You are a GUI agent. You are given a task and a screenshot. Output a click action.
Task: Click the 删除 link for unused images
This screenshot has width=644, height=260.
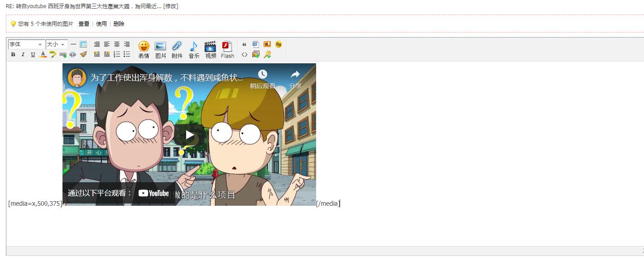119,24
